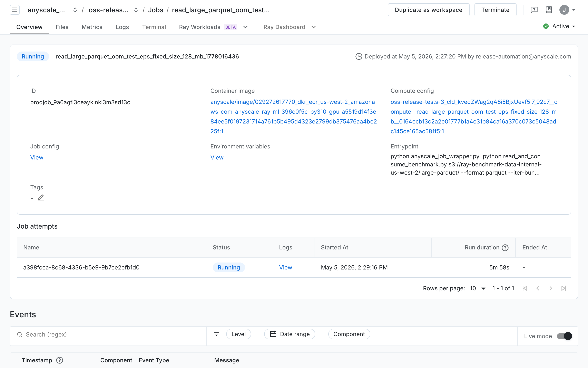Click attempt name a398fcca-8c68-4336-b5e9-9b7ce2efb1d0
The height and width of the screenshot is (368, 588).
coord(81,267)
